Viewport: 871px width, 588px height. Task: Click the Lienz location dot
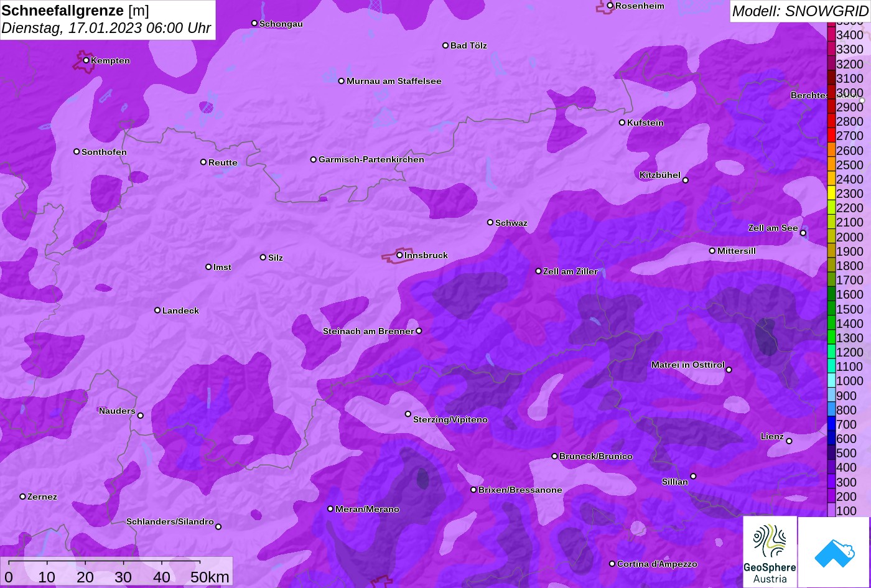tap(789, 441)
